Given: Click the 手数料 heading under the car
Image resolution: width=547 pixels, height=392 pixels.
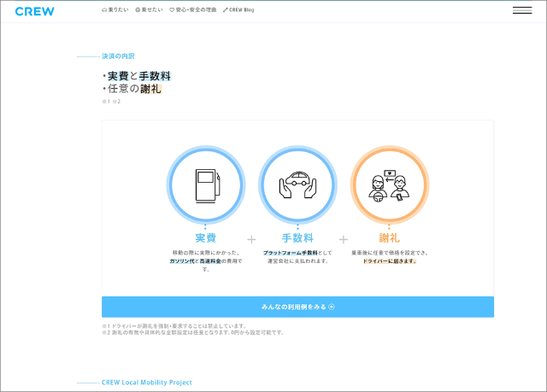Looking at the screenshot, I should pos(297,238).
